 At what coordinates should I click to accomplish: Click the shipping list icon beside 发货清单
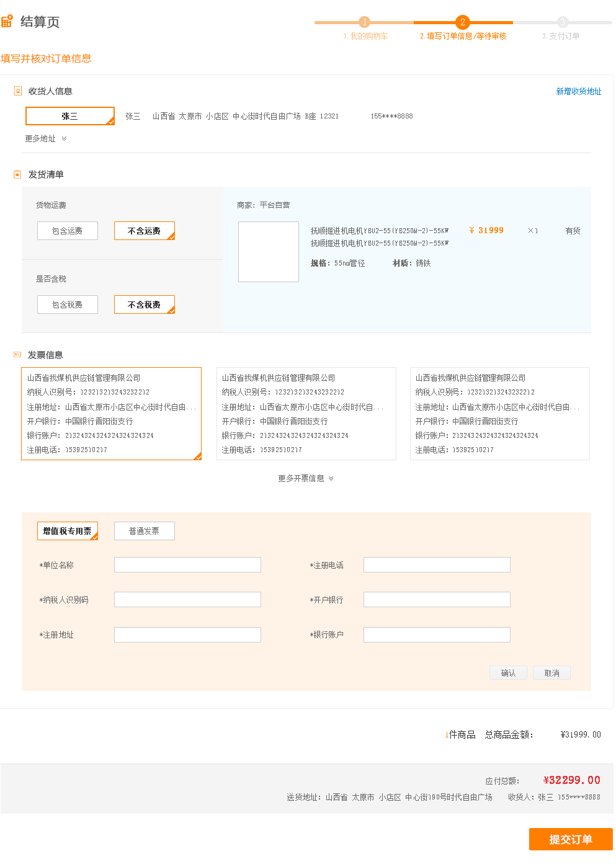[17, 174]
